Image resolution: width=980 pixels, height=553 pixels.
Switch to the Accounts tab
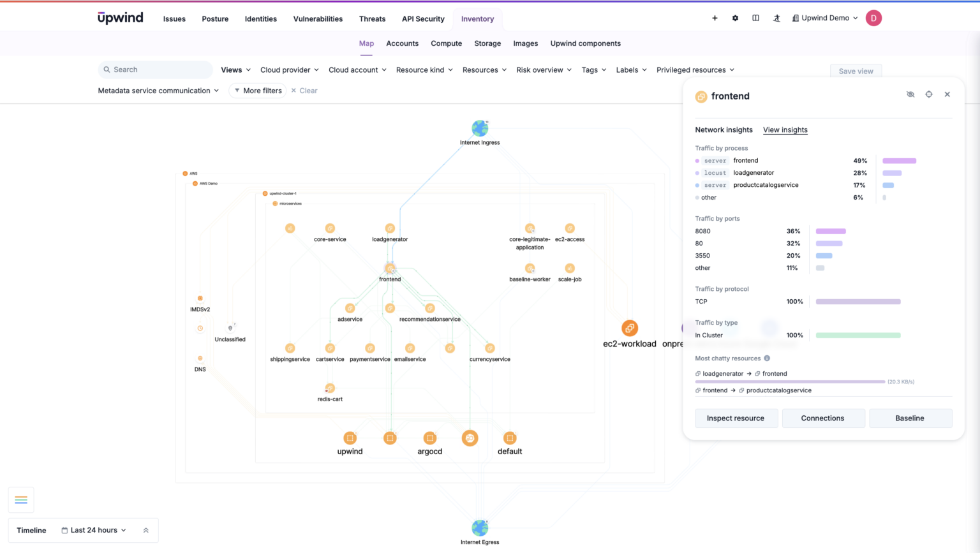tap(402, 43)
